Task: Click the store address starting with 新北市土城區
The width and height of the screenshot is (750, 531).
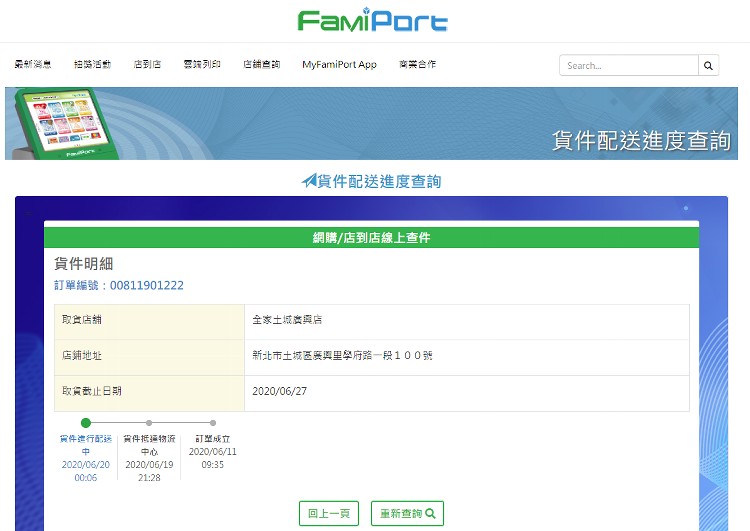Action: point(342,355)
